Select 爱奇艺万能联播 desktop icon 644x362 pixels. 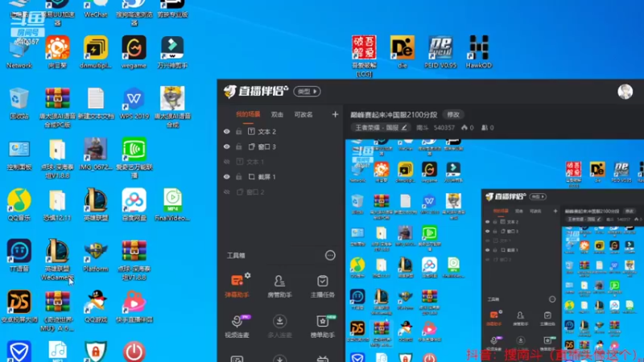click(134, 158)
